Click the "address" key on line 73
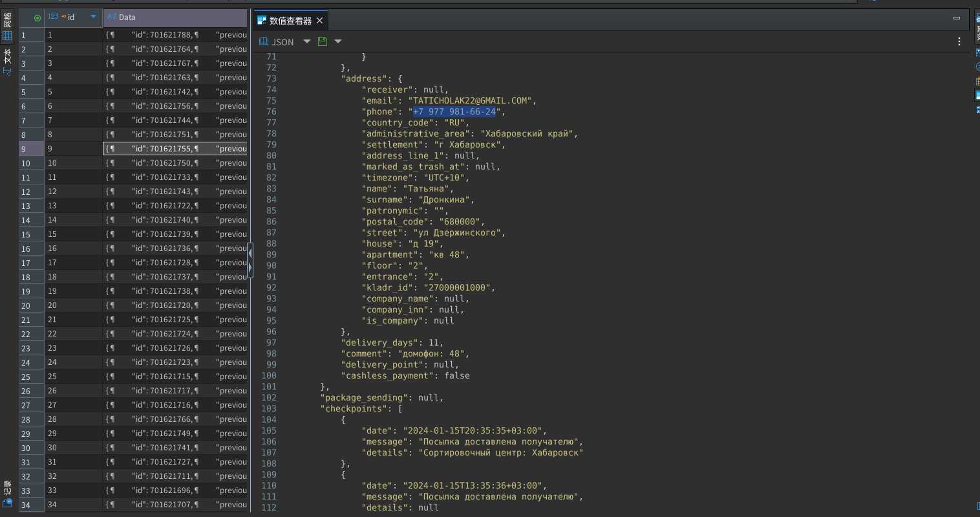Image resolution: width=980 pixels, height=517 pixels. [363, 78]
